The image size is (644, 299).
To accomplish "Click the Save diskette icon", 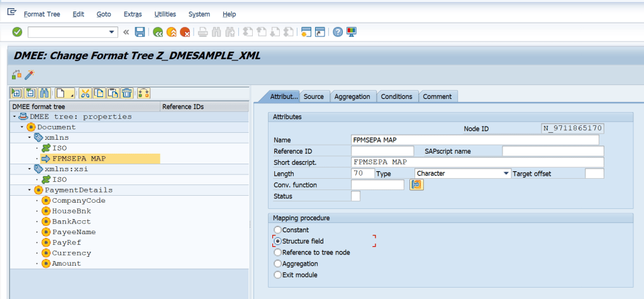I will (140, 32).
